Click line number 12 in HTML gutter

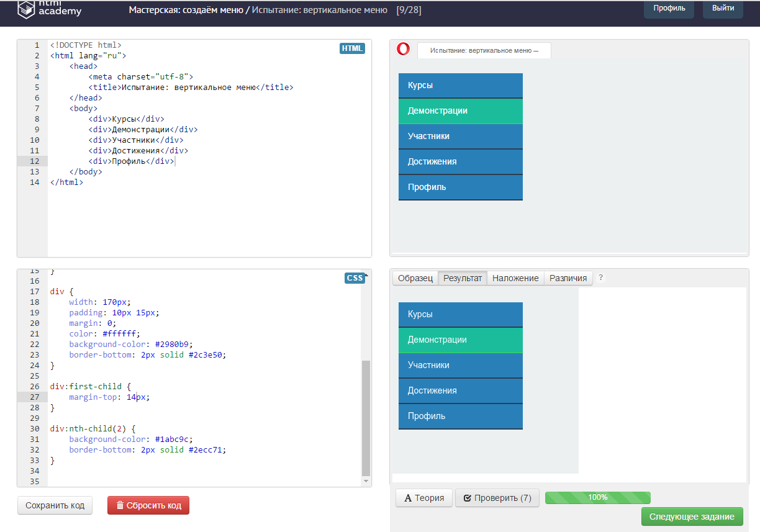(x=34, y=161)
